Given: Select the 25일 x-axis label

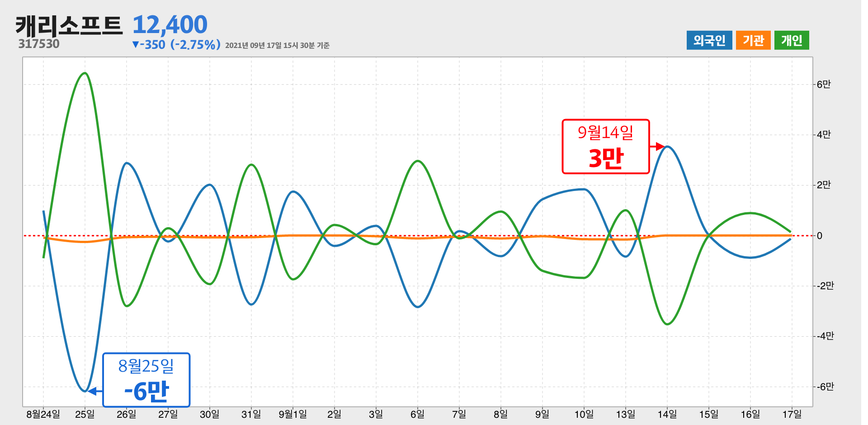Looking at the screenshot, I should pos(85,414).
